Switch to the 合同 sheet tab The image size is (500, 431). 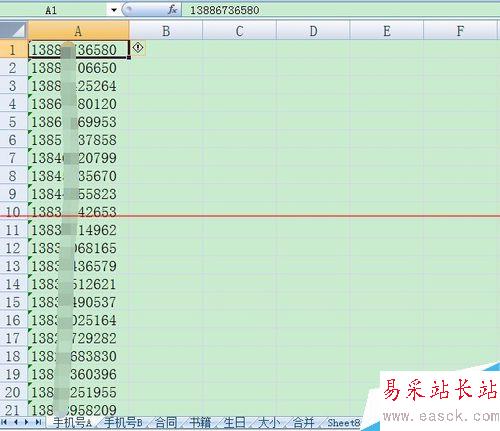(166, 423)
